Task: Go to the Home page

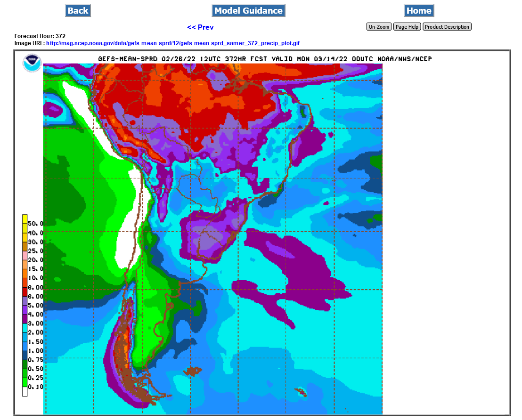Action: pos(419,10)
